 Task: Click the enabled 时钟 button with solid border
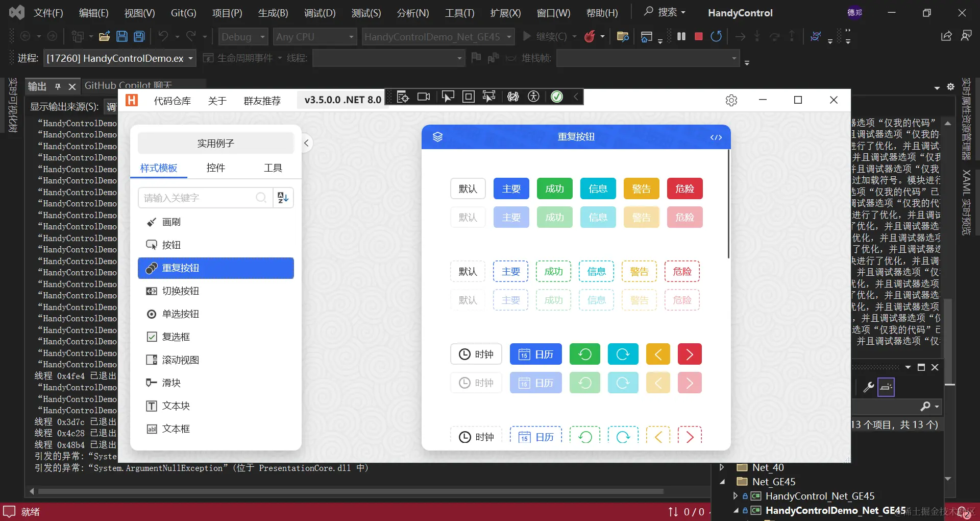(x=476, y=354)
